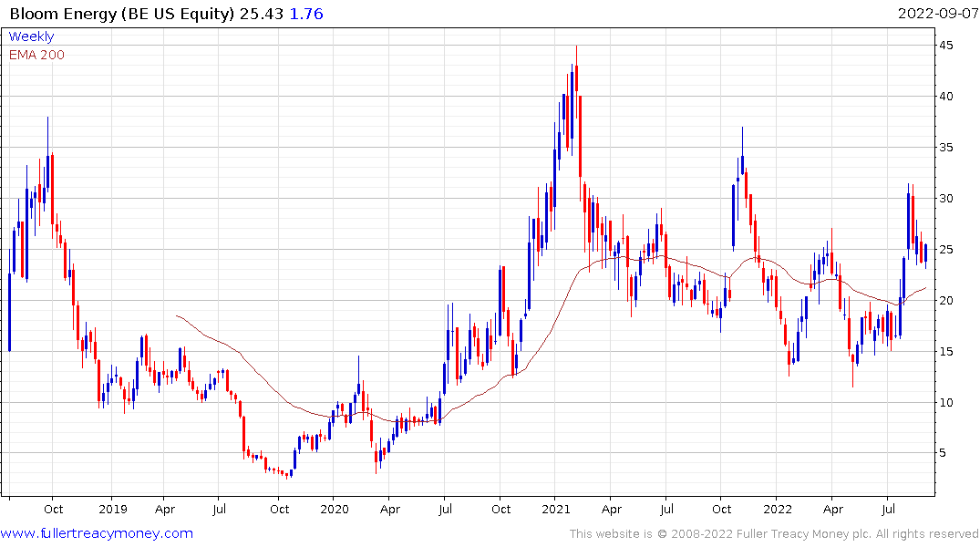Click the last price value 25.43
This screenshot has height=547, width=980.
[262, 14]
